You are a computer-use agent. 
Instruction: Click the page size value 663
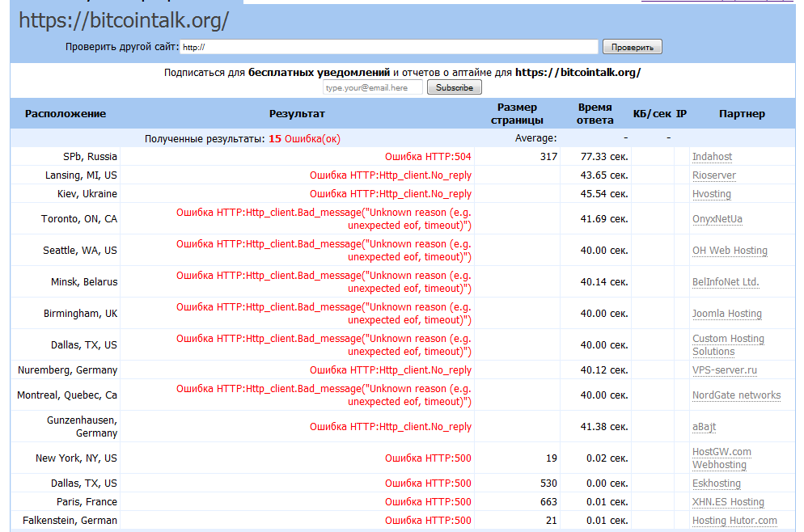click(548, 501)
